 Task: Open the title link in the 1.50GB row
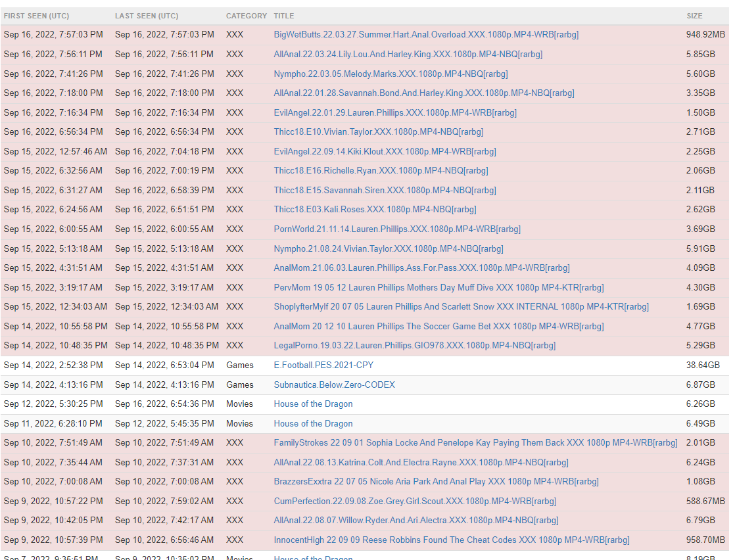click(395, 113)
